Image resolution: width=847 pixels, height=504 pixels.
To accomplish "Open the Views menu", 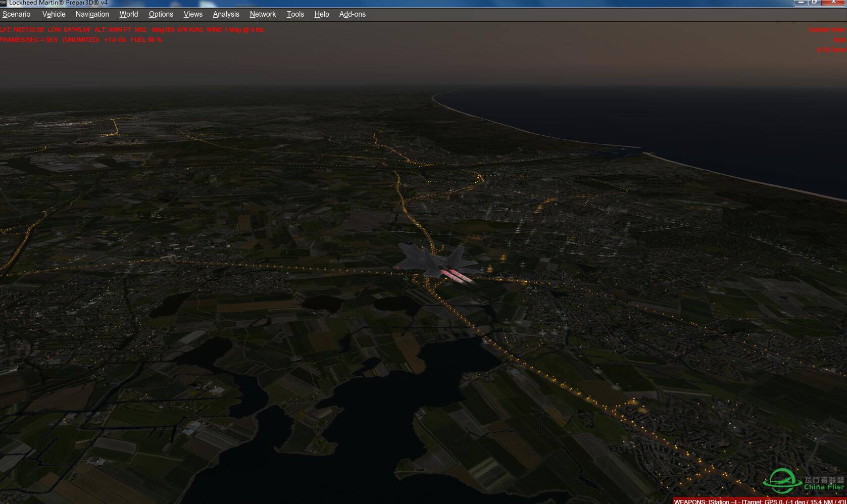I will [x=192, y=14].
